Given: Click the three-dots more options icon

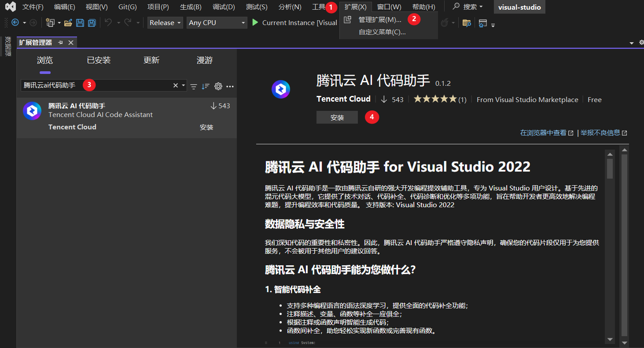Looking at the screenshot, I should pos(230,87).
